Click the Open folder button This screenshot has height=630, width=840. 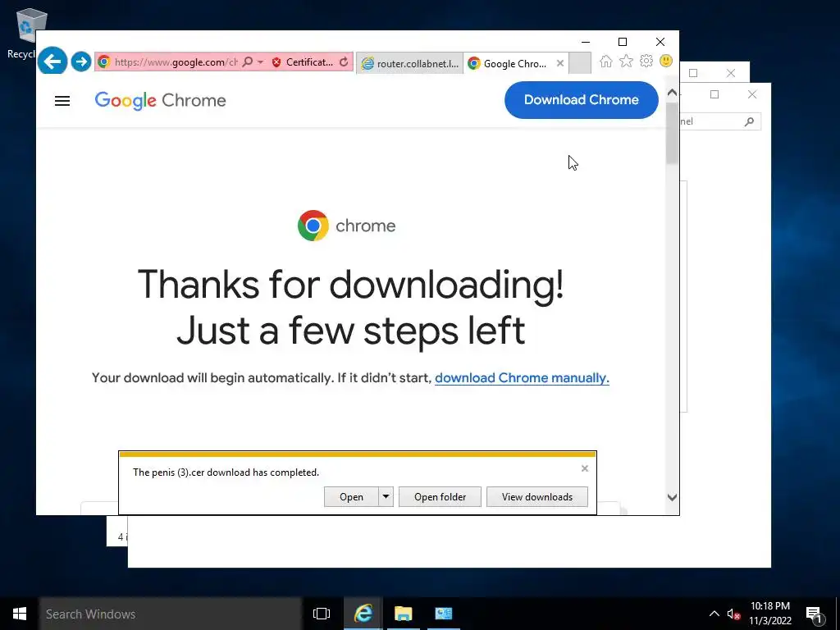click(x=440, y=496)
